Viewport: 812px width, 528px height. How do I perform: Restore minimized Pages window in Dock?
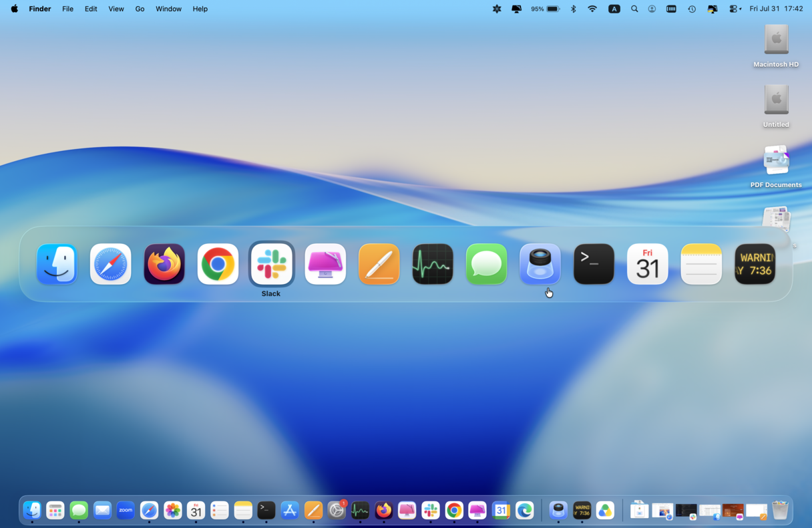click(757, 512)
